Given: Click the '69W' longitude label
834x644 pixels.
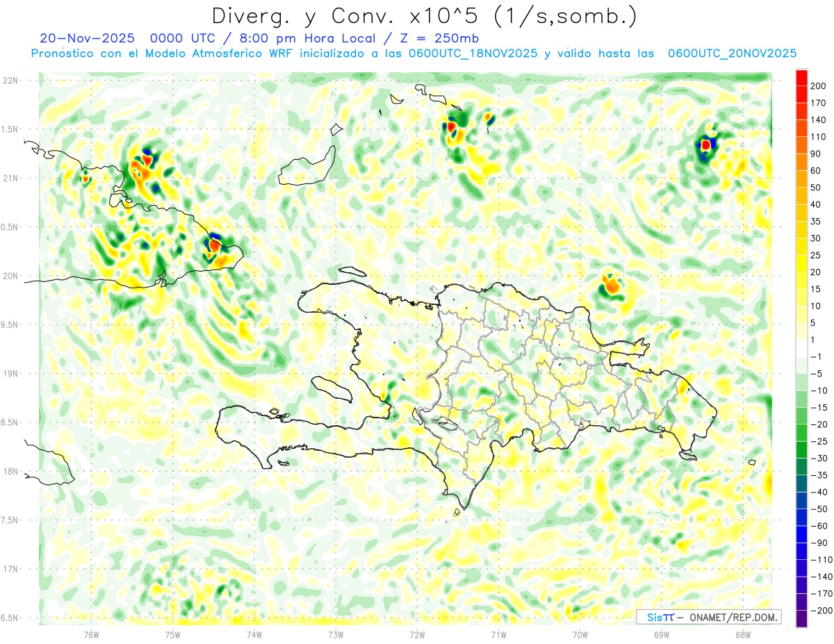Looking at the screenshot, I should point(662,634).
